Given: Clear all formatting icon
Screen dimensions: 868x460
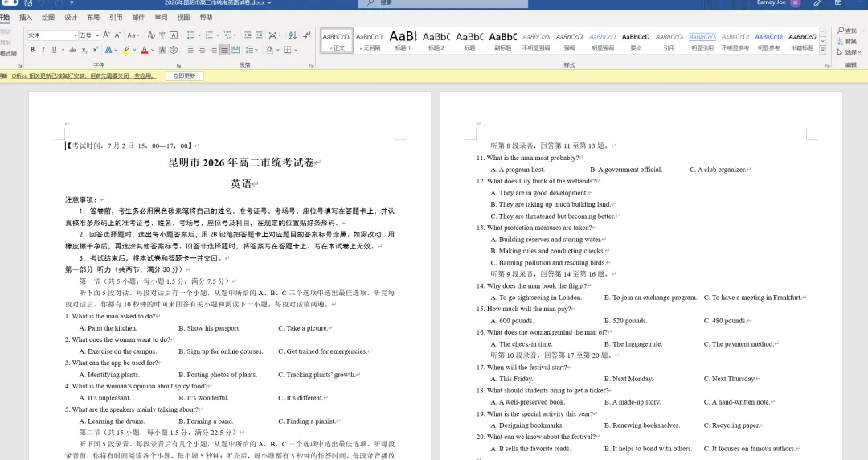Looking at the screenshot, I should coord(150,35).
